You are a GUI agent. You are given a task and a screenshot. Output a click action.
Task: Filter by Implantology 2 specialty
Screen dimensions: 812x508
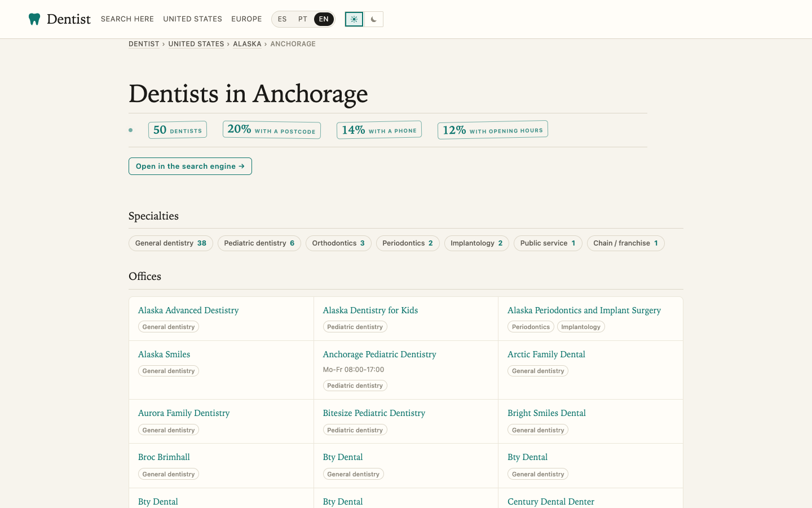click(476, 243)
